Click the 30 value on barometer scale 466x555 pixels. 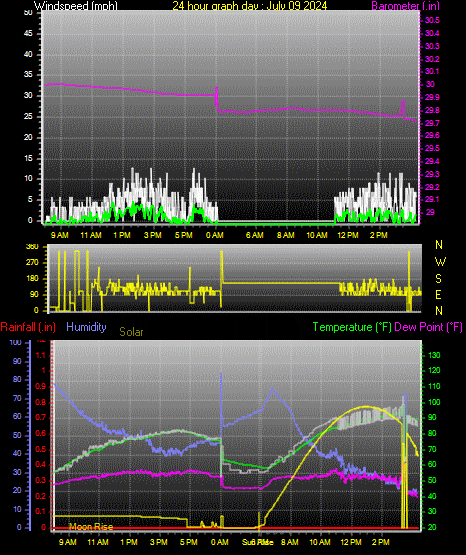tap(430, 84)
